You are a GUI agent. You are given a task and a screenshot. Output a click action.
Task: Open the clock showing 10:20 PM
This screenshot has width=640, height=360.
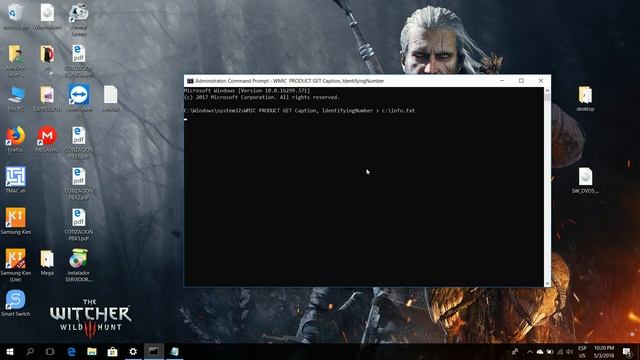pyautogui.click(x=604, y=351)
